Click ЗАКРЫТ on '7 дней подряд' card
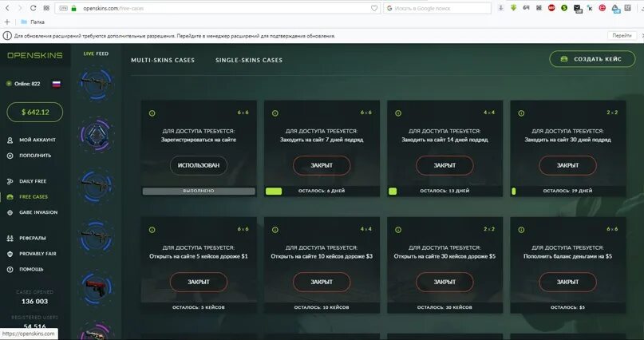Screen dimensions: 644x340 tap(322, 165)
